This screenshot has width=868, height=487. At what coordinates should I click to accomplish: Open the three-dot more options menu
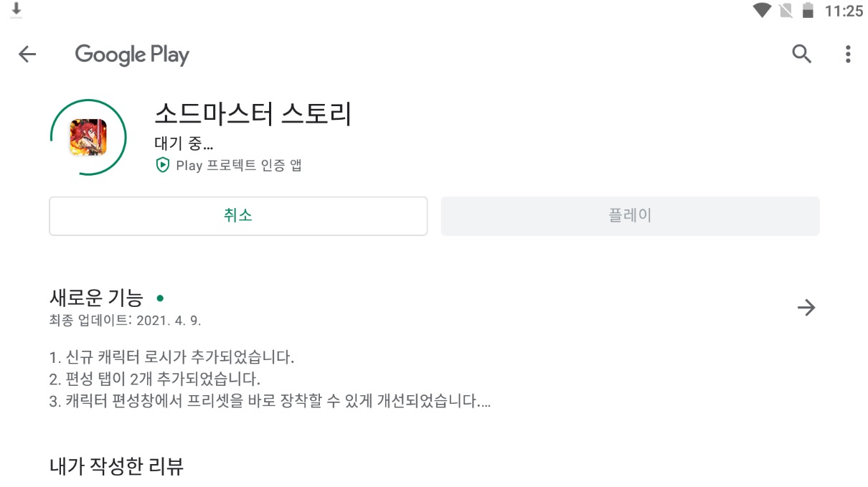click(848, 54)
